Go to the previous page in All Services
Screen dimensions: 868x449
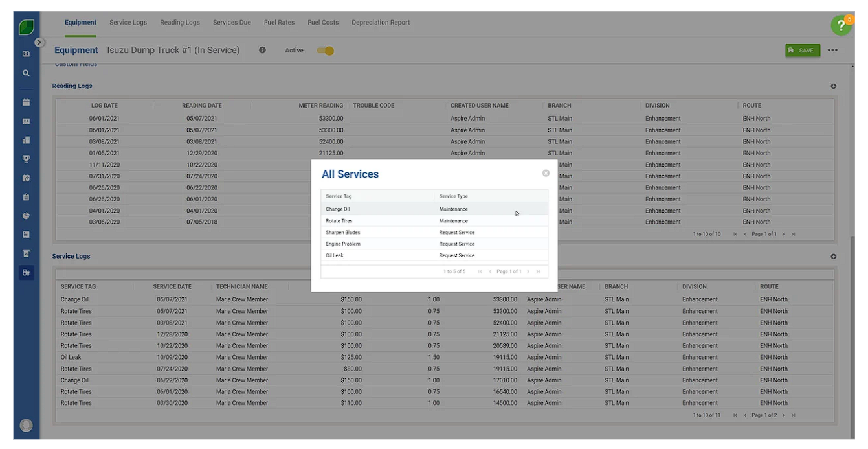point(490,271)
